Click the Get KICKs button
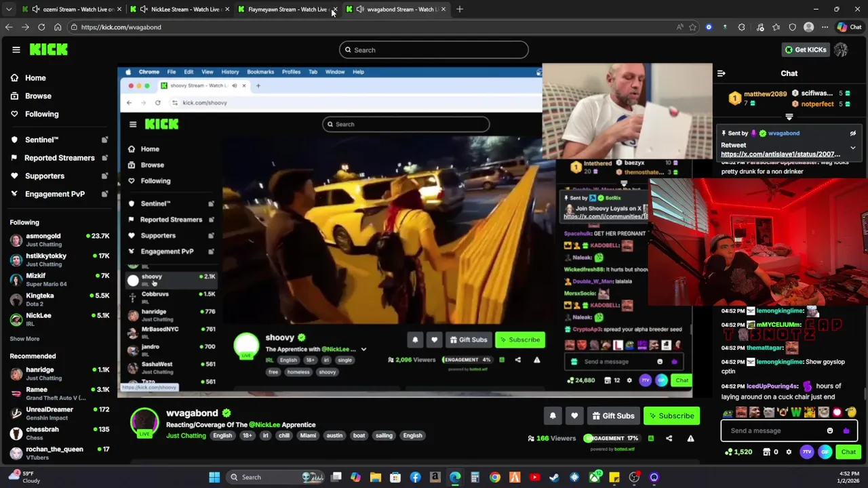The height and width of the screenshot is (488, 868). pos(806,49)
